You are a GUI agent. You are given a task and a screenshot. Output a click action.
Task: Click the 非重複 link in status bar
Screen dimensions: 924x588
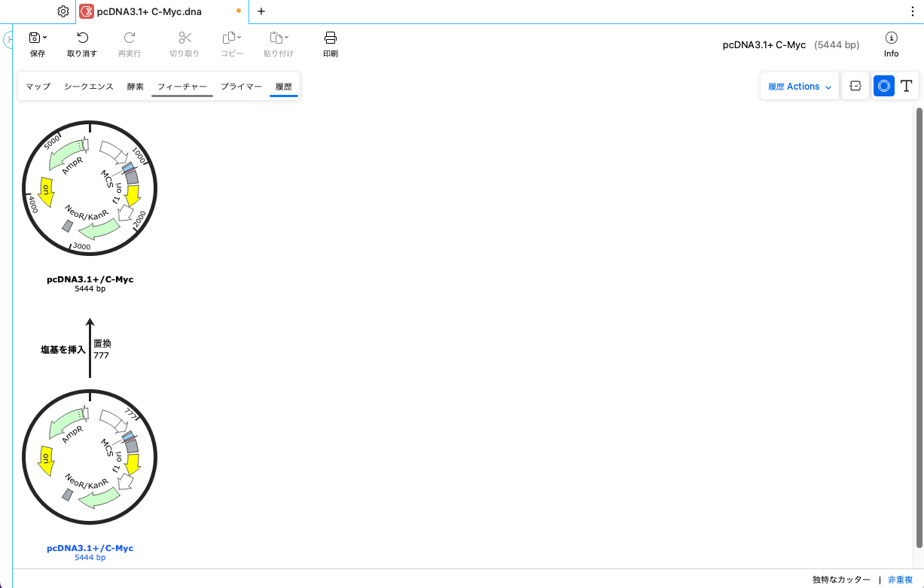click(x=900, y=580)
